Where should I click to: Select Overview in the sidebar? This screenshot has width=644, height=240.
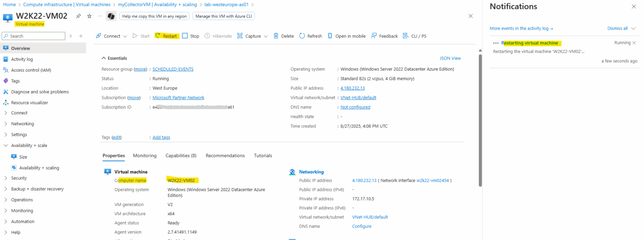point(43,48)
